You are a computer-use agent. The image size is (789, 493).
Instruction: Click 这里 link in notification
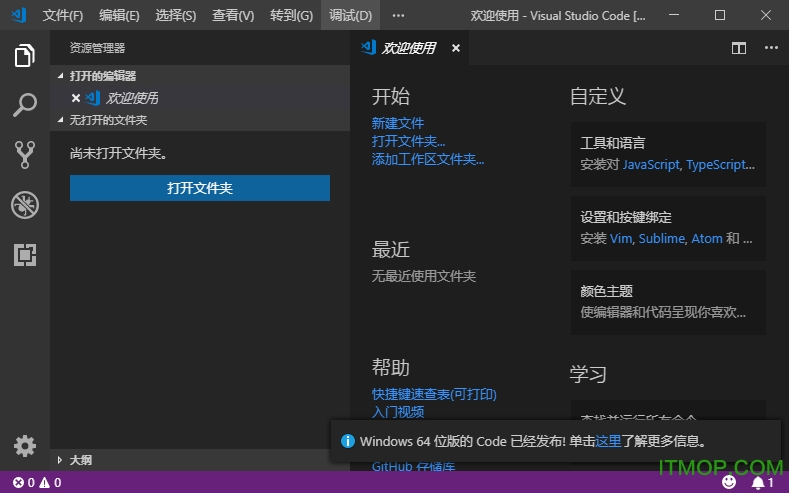(608, 441)
